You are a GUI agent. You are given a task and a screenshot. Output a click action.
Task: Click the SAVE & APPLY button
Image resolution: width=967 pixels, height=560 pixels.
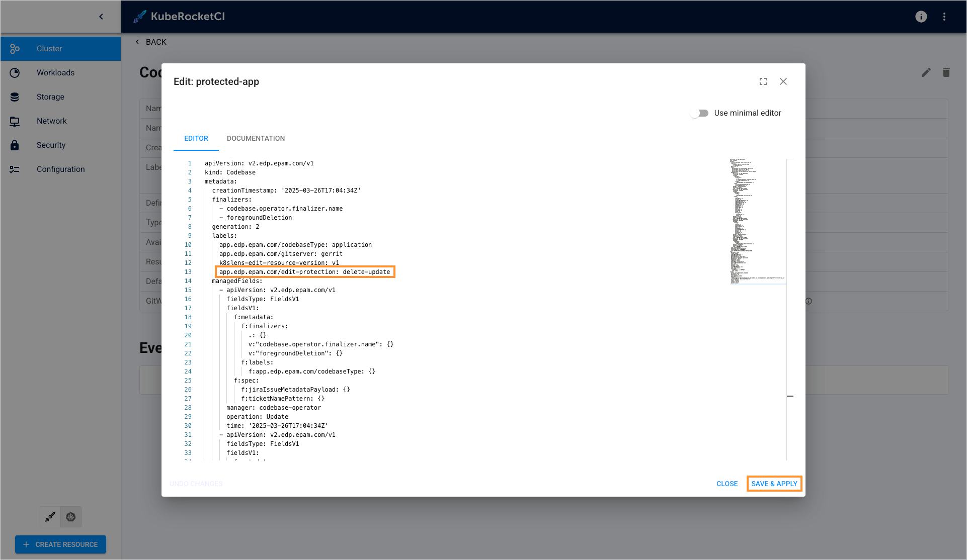(774, 484)
